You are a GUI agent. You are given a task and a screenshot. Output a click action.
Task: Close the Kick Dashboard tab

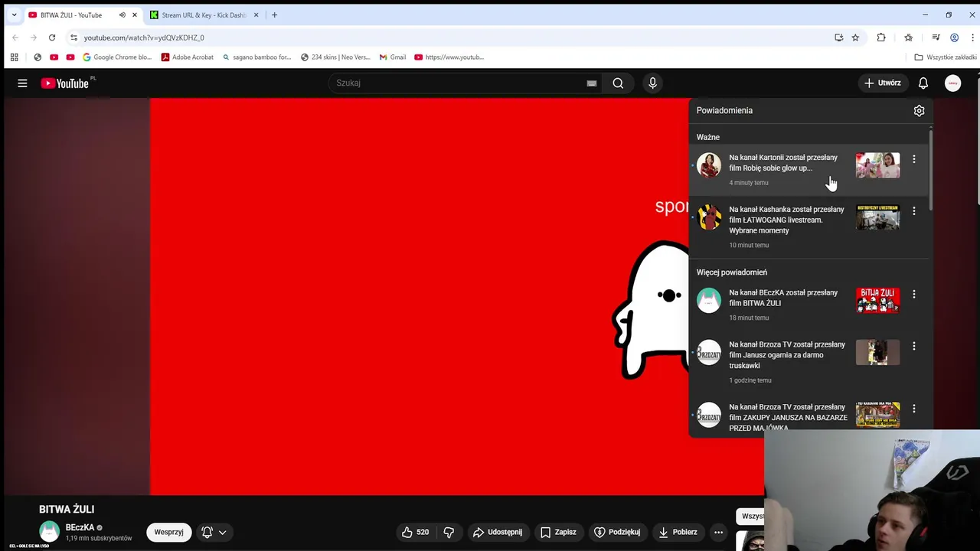(256, 15)
